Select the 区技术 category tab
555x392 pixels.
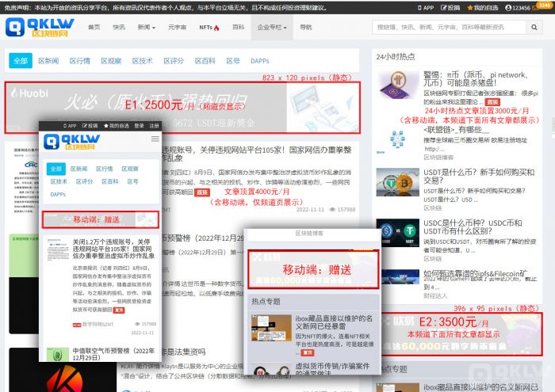tap(142, 61)
